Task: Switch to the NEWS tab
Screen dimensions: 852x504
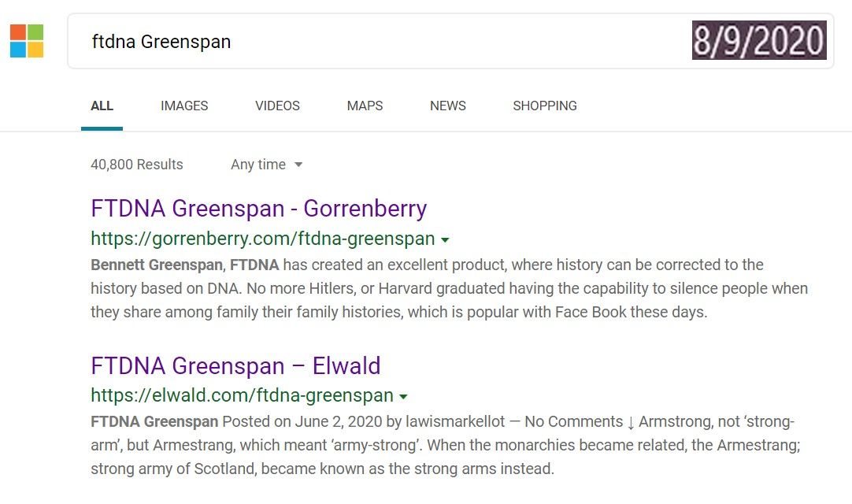Action: coord(448,106)
